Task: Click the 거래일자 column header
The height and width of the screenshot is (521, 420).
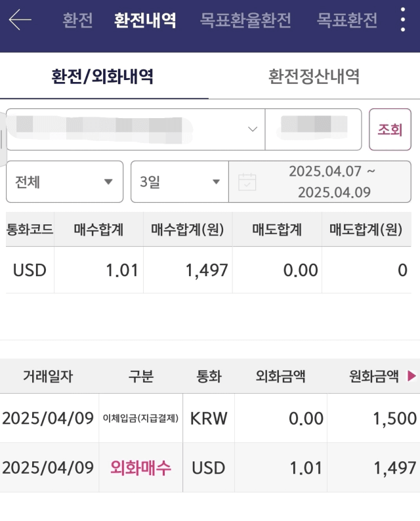Action: [48, 376]
